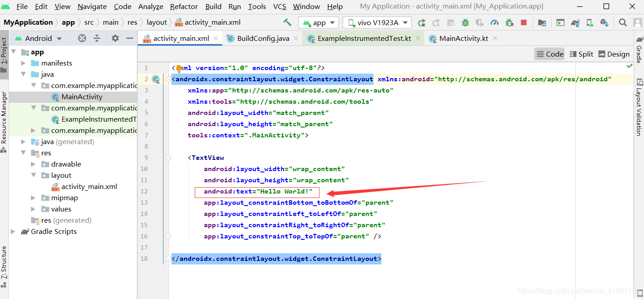The width and height of the screenshot is (644, 299).
Task: Expand the drawable folder
Action: tap(32, 164)
